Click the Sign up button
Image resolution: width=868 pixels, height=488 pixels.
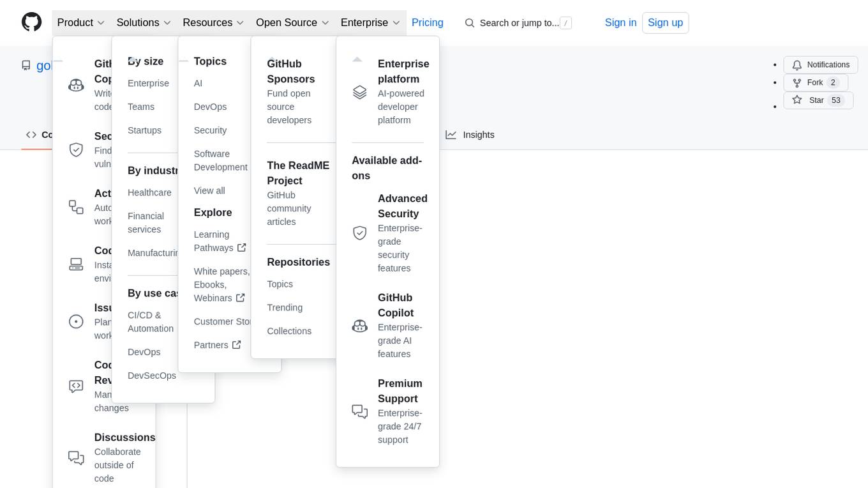tap(665, 22)
